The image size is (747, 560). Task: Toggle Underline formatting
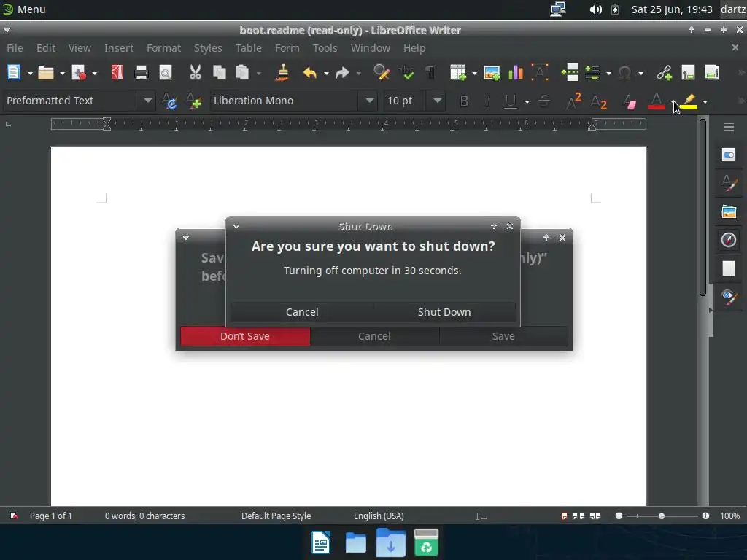tap(511, 101)
